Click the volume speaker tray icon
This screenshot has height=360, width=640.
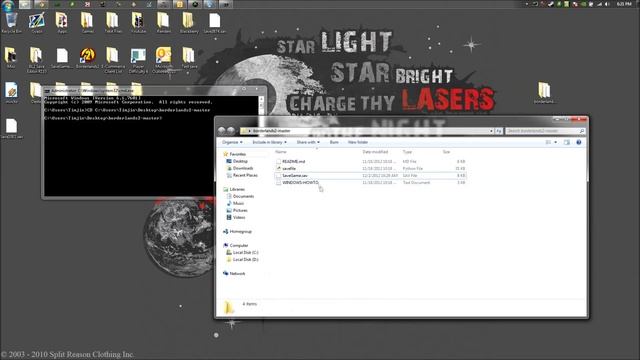coord(607,4)
